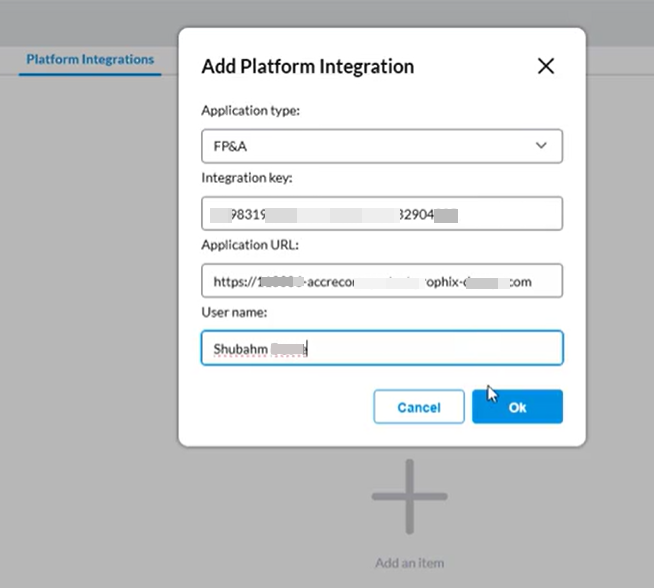Click the 32904 digits in Integration key

(x=416, y=214)
